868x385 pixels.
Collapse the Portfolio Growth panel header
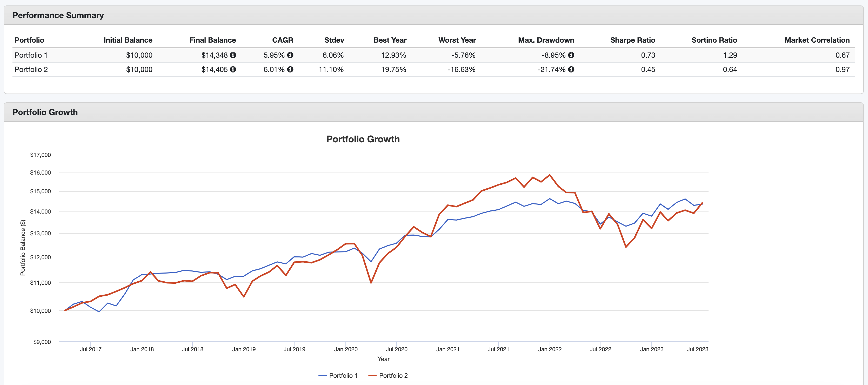pyautogui.click(x=45, y=112)
